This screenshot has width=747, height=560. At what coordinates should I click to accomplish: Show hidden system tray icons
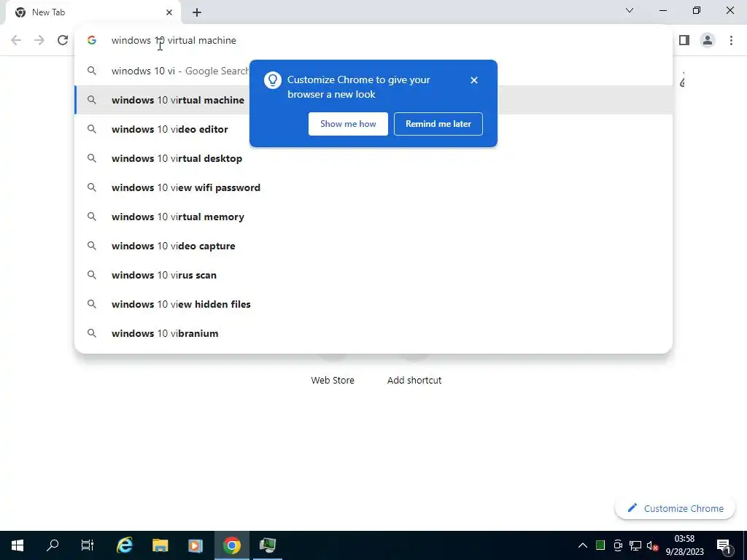pyautogui.click(x=583, y=545)
